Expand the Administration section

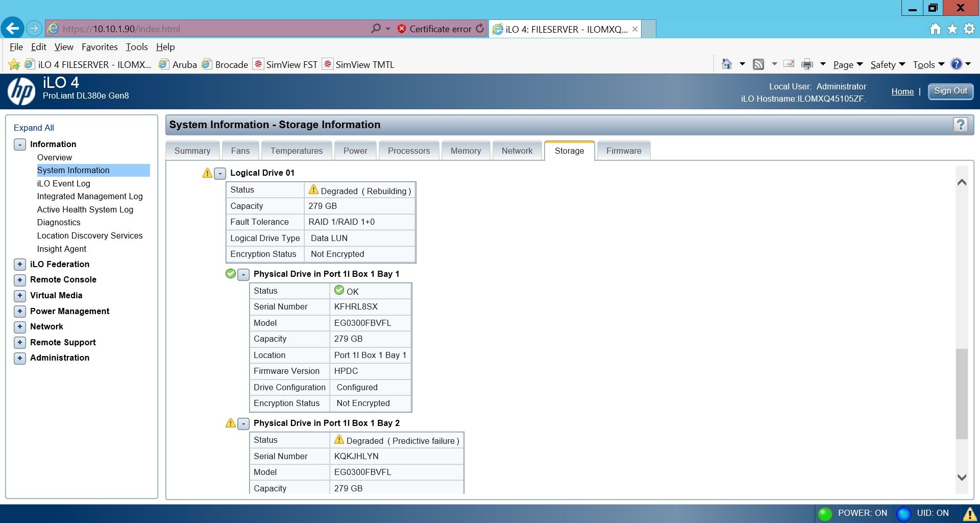(x=19, y=358)
